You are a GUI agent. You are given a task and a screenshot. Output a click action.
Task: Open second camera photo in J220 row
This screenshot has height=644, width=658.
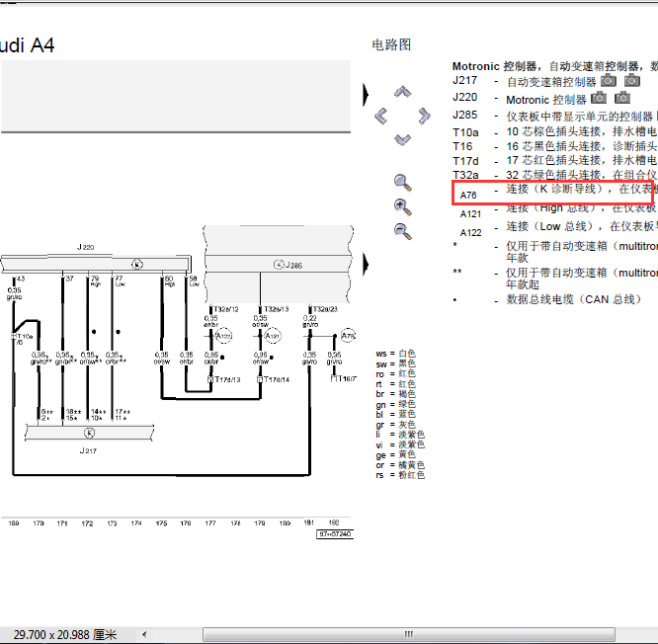[622, 98]
